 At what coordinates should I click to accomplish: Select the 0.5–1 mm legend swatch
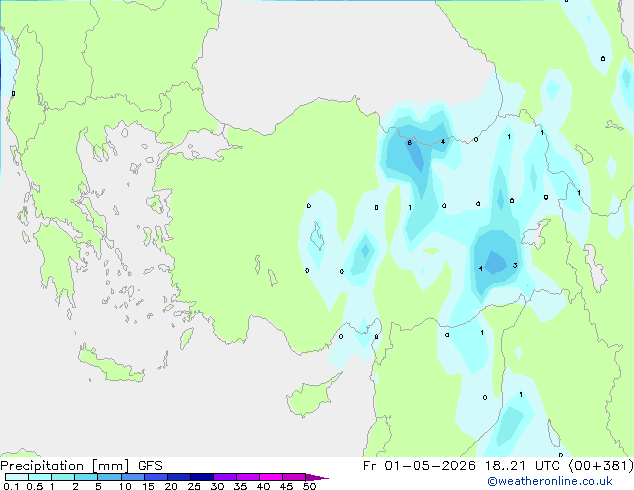point(40,477)
